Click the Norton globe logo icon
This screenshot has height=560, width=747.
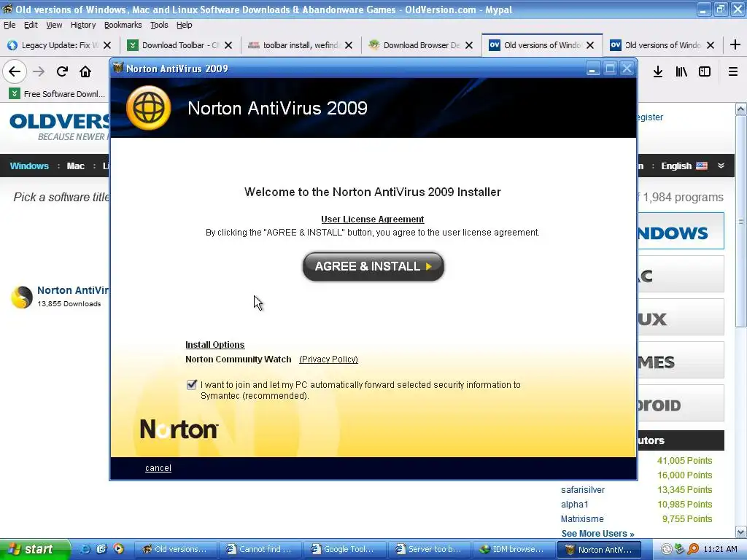pyautogui.click(x=149, y=108)
